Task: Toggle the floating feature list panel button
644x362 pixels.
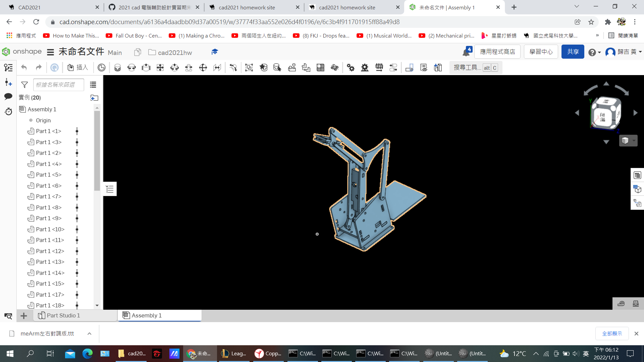Action: [110, 189]
